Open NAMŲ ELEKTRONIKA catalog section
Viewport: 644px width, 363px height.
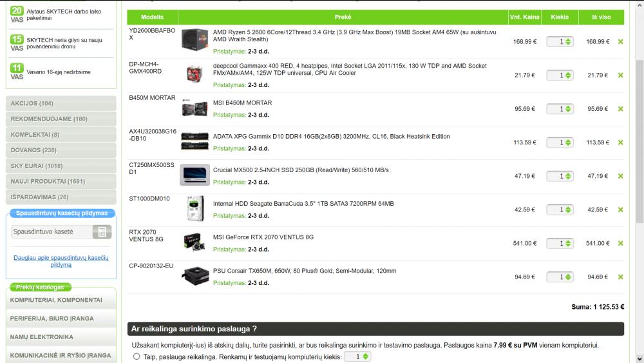point(61,337)
